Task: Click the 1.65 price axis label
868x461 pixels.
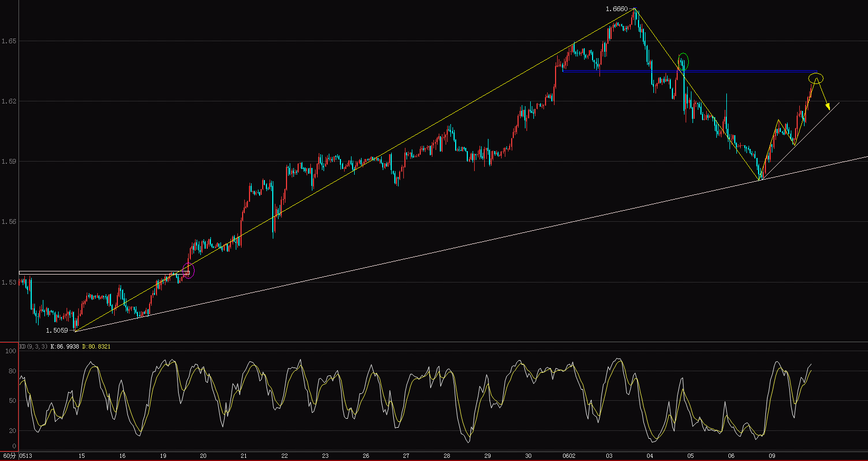Action: (x=8, y=41)
